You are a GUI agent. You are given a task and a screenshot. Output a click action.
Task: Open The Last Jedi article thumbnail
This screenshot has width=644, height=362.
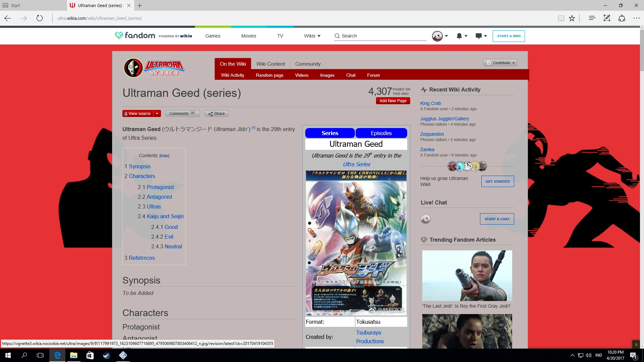[467, 276]
